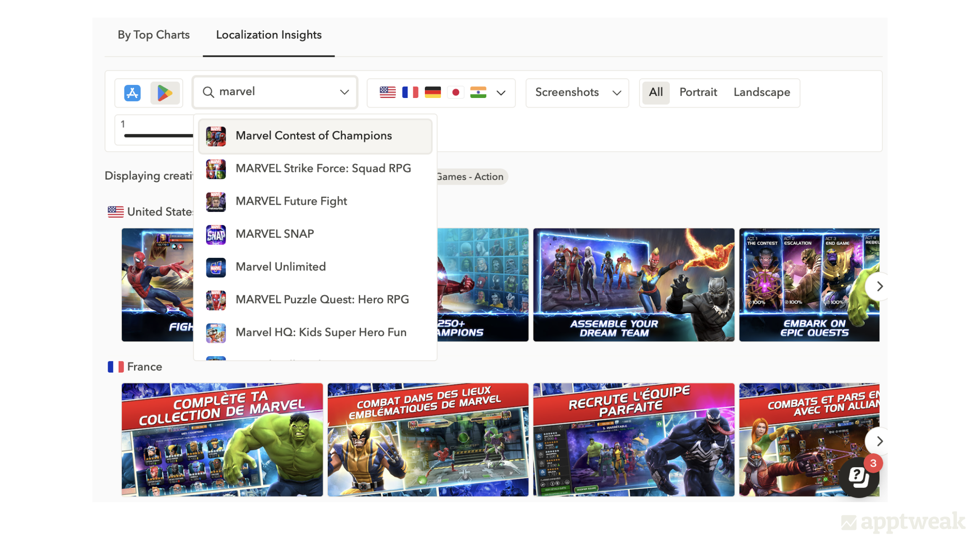Show next screenshots in France row
Screen dimensions: 980x545
[879, 441]
